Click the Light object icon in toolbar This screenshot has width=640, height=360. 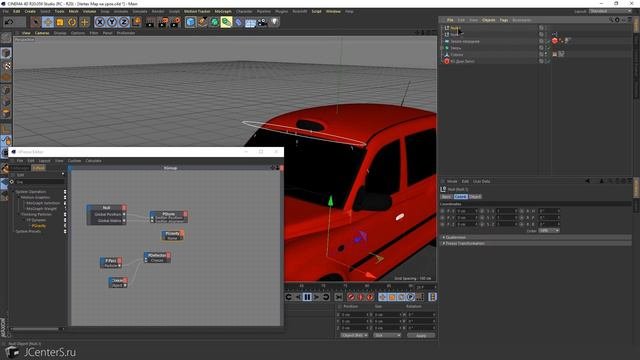click(x=275, y=22)
